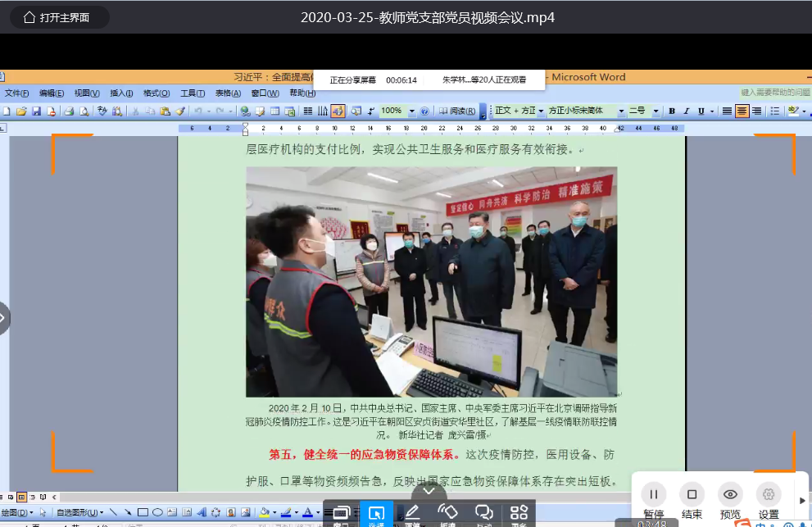The height and width of the screenshot is (527, 812).
Task: Expand the 正文 + 方正 style dropdown
Action: [541, 111]
